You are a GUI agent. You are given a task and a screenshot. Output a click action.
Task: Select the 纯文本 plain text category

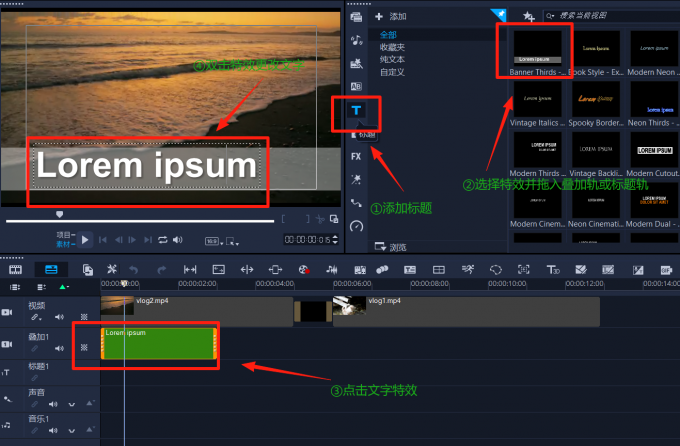[x=393, y=59]
